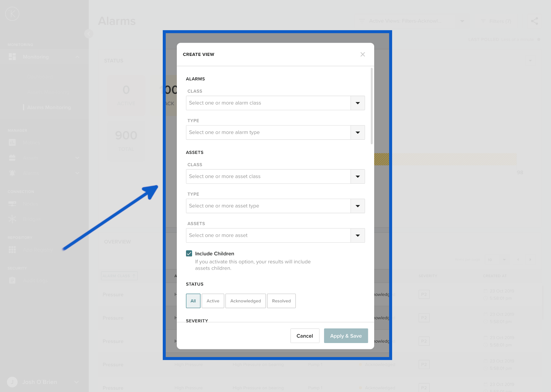Uncheck the Include Children checkbox
Viewport: 551px width, 392px height.
(189, 254)
